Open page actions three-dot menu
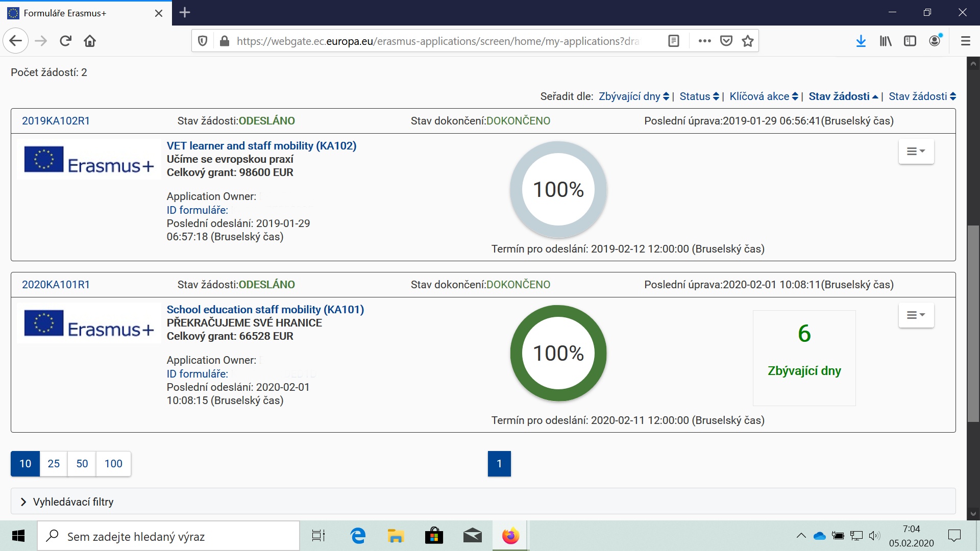 click(705, 41)
